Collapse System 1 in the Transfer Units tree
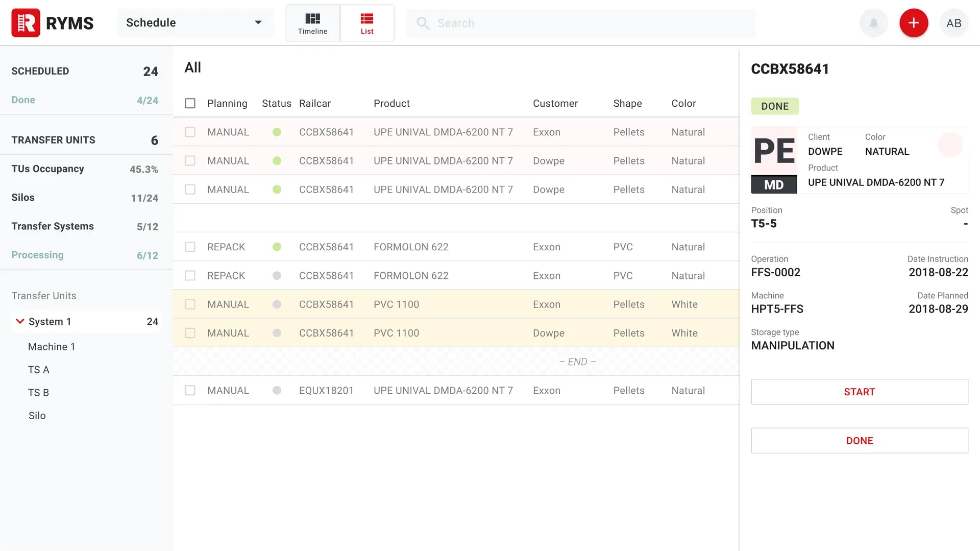This screenshot has height=551, width=980. click(20, 321)
